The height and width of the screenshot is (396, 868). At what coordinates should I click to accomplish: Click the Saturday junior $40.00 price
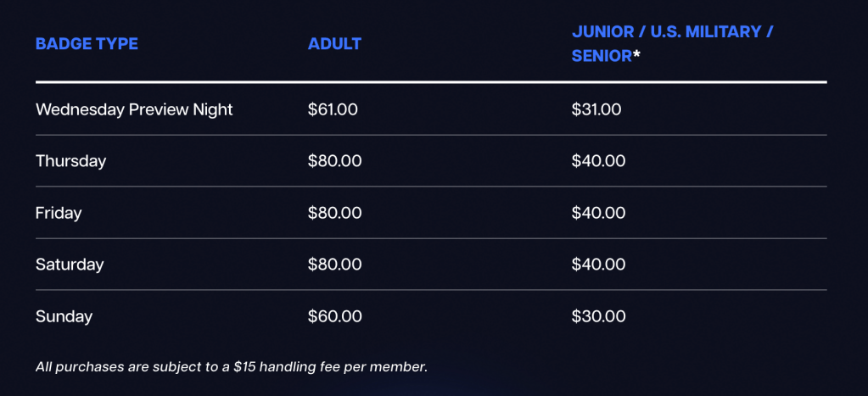click(598, 265)
